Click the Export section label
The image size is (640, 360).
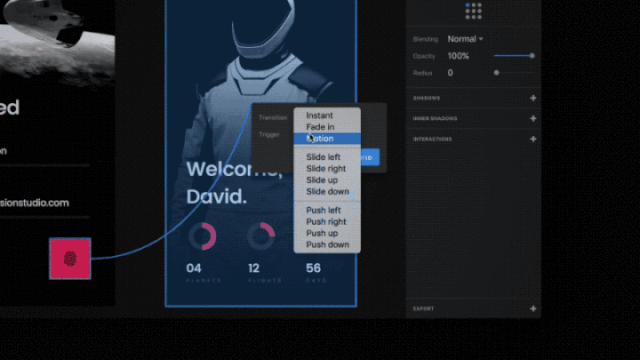click(423, 309)
